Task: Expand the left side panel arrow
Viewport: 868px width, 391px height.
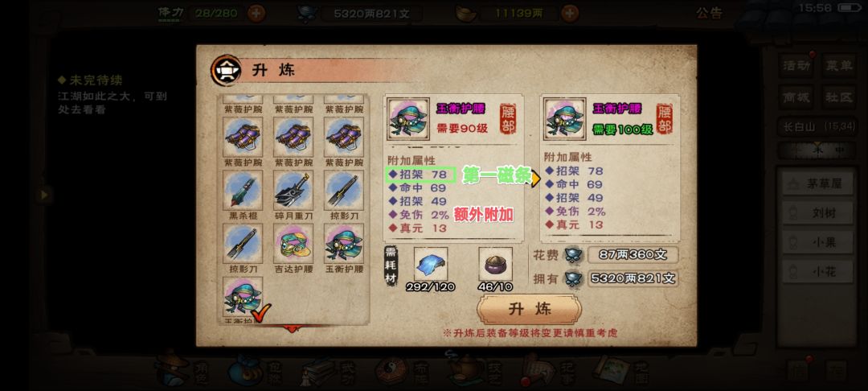Action: point(43,195)
